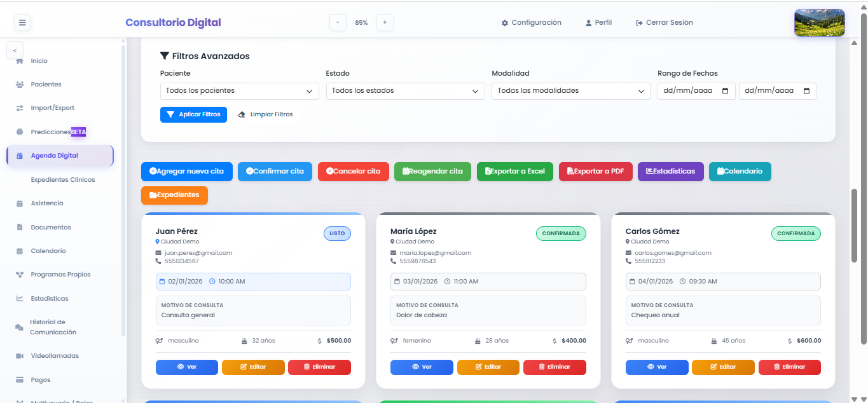This screenshot has height=403, width=868.
Task: Decrease zoom with the minus button
Action: click(338, 22)
